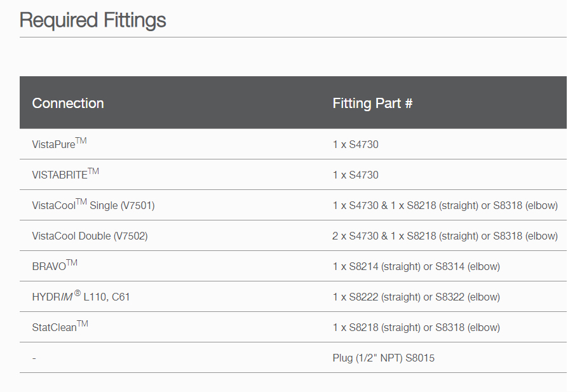Select the VistaCool Single (V7501) row
The image size is (582, 392).
pyautogui.click(x=294, y=205)
